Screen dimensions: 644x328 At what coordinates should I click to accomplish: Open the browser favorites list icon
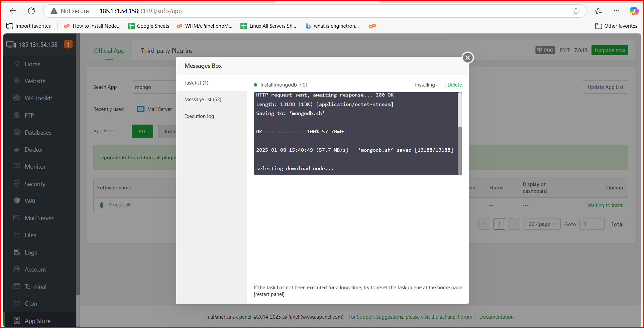[x=598, y=11]
